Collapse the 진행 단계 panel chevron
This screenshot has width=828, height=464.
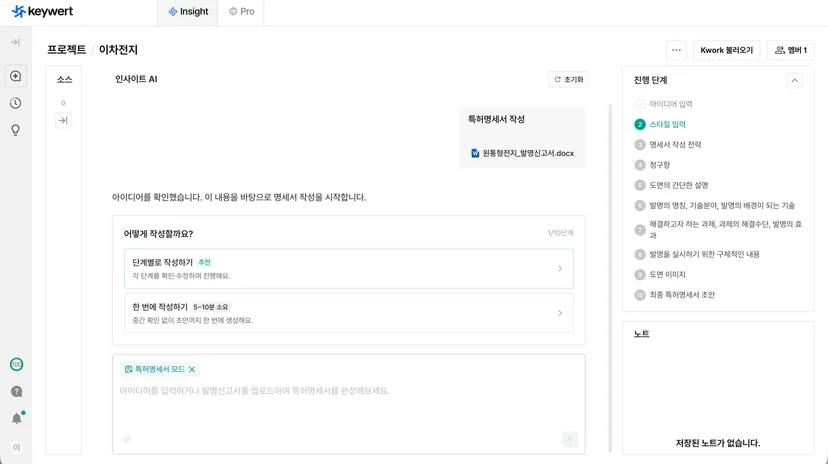[795, 81]
